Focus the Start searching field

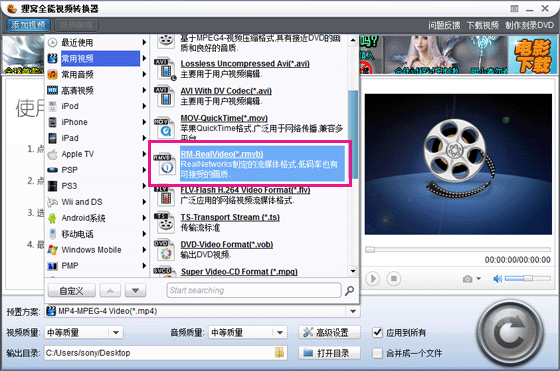(254, 290)
